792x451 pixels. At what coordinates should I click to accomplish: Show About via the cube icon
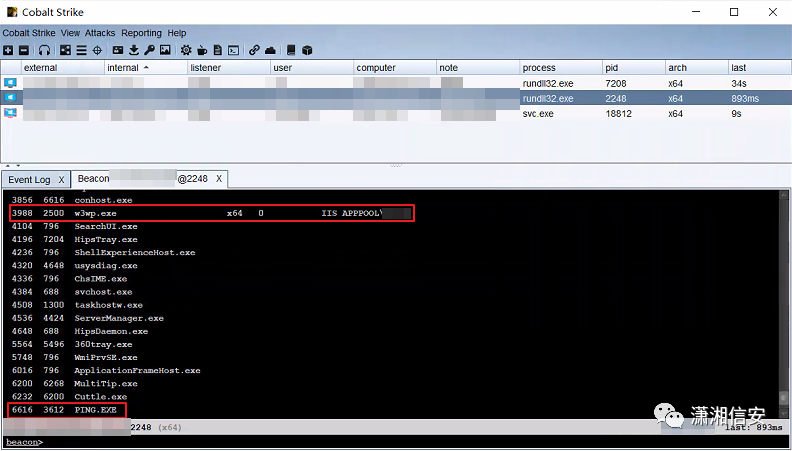click(x=307, y=50)
